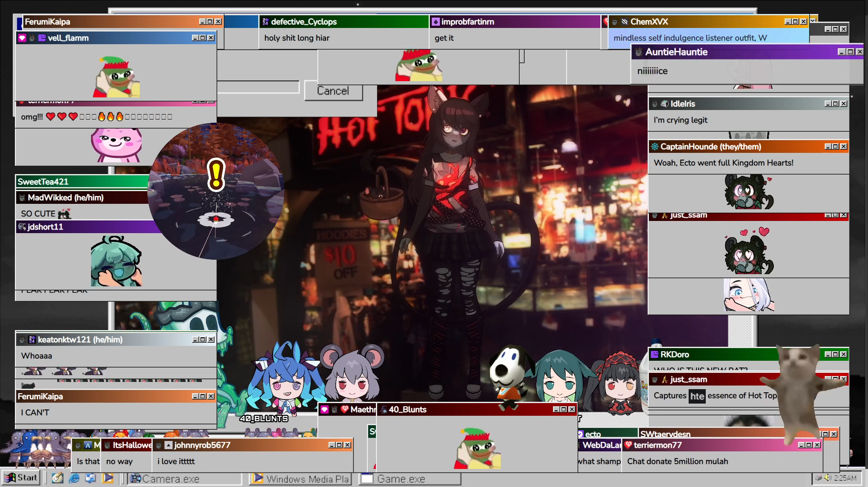Click the taskbar clock showing 2:25AM
The width and height of the screenshot is (868, 487).
[x=845, y=478]
